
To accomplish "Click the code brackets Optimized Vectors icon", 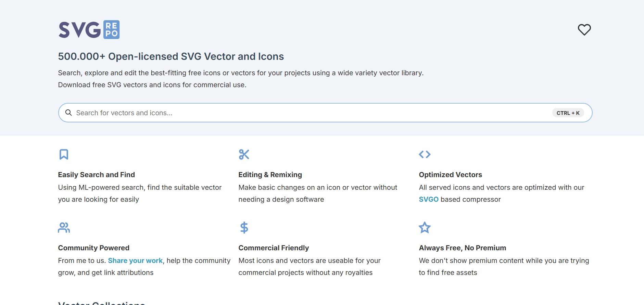I will coord(425,155).
